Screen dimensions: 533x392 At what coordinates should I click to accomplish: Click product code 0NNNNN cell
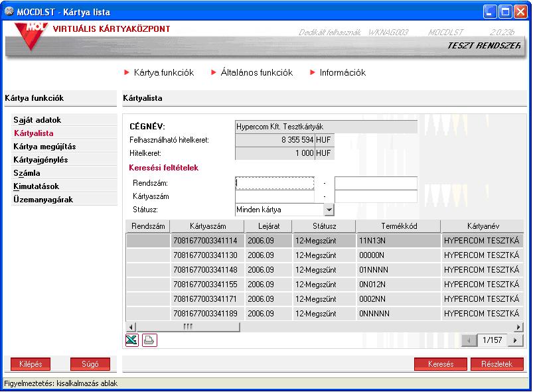click(x=398, y=314)
